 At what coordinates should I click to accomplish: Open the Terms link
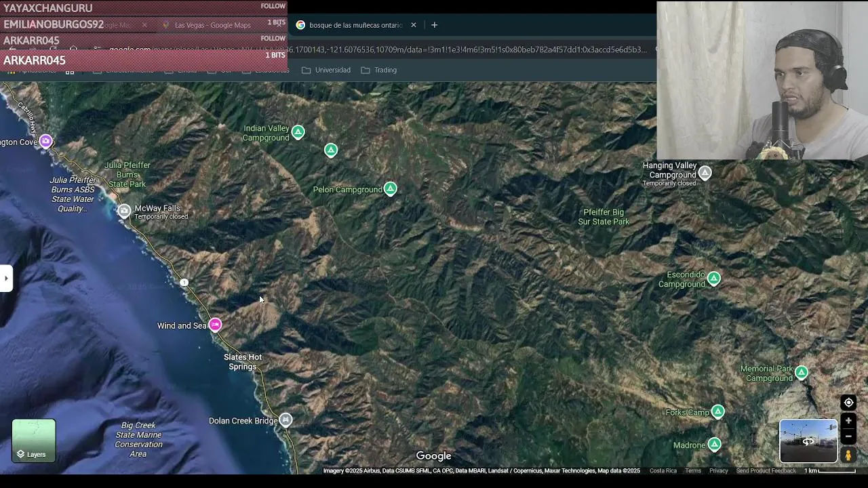(693, 471)
